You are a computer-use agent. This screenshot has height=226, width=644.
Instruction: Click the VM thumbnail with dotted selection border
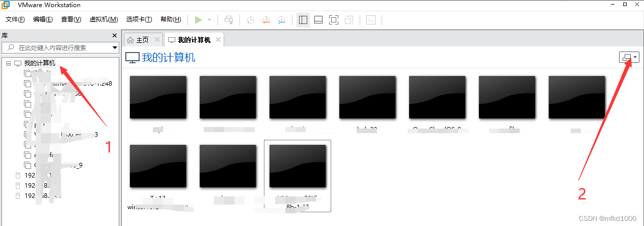coord(298,175)
